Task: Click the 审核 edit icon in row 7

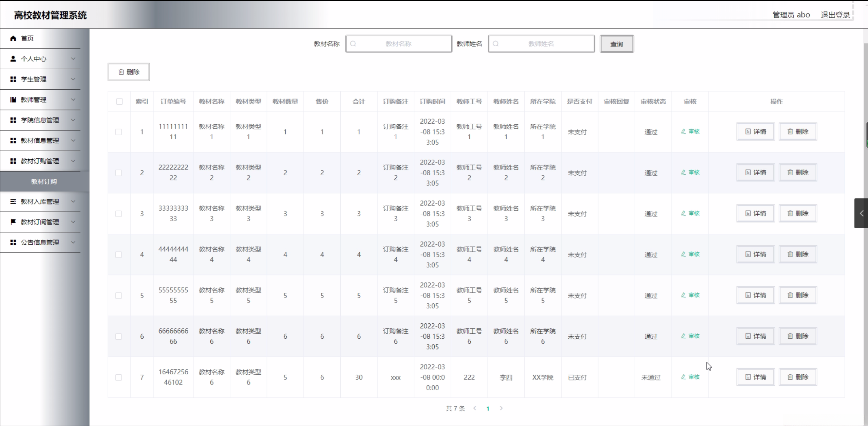Action: click(x=683, y=377)
